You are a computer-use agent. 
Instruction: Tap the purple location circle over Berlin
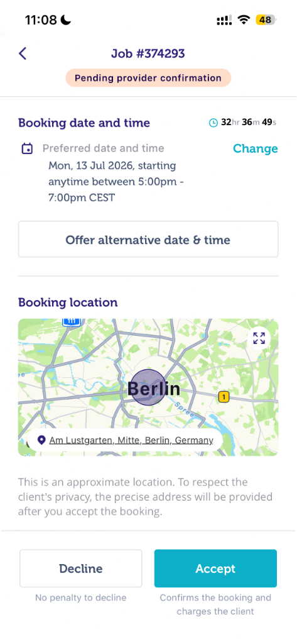tap(148, 387)
